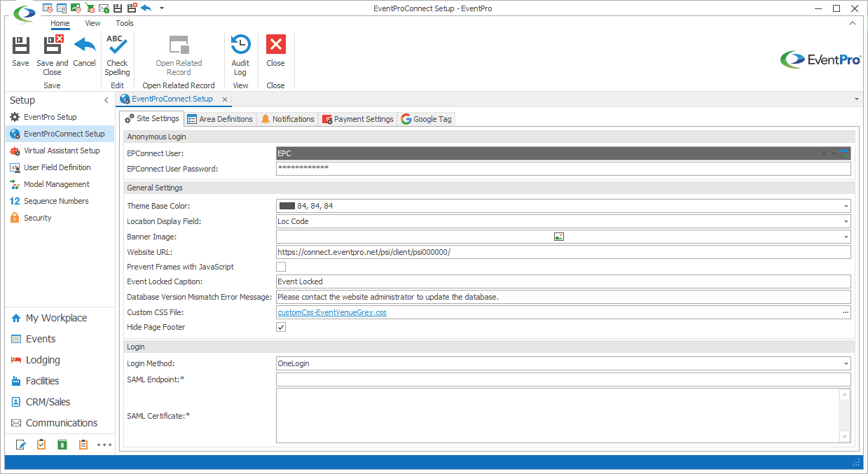
Task: Click the small save-and-close quick access icon
Action: (132, 8)
